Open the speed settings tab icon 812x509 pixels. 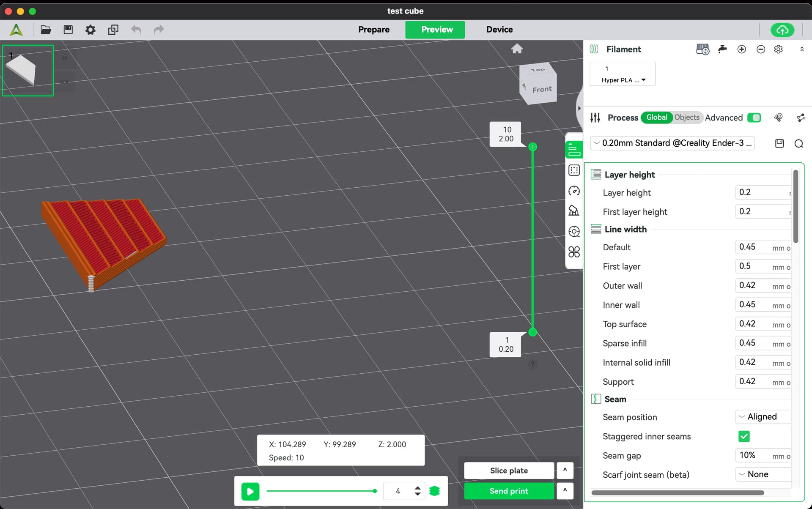[x=574, y=191]
